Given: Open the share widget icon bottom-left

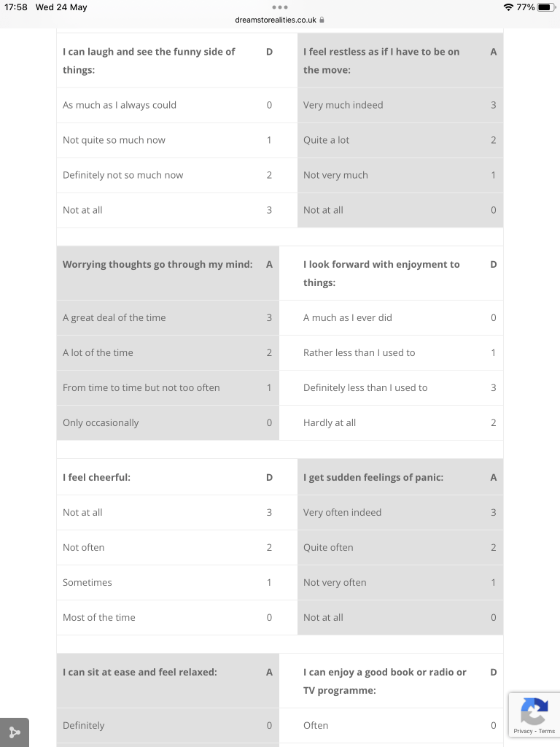Looking at the screenshot, I should coord(15,732).
